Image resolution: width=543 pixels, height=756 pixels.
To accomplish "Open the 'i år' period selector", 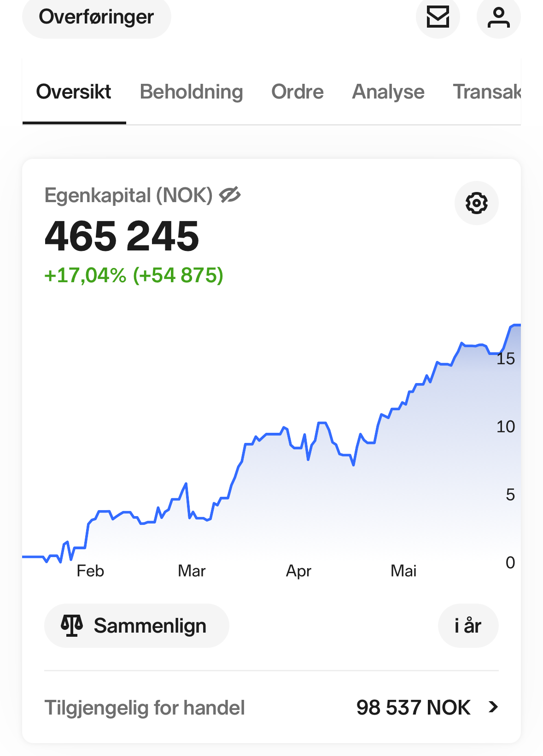I will (x=468, y=626).
